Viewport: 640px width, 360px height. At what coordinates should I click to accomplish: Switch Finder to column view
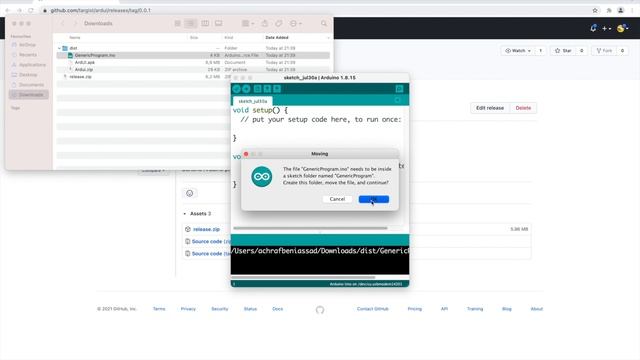205,24
